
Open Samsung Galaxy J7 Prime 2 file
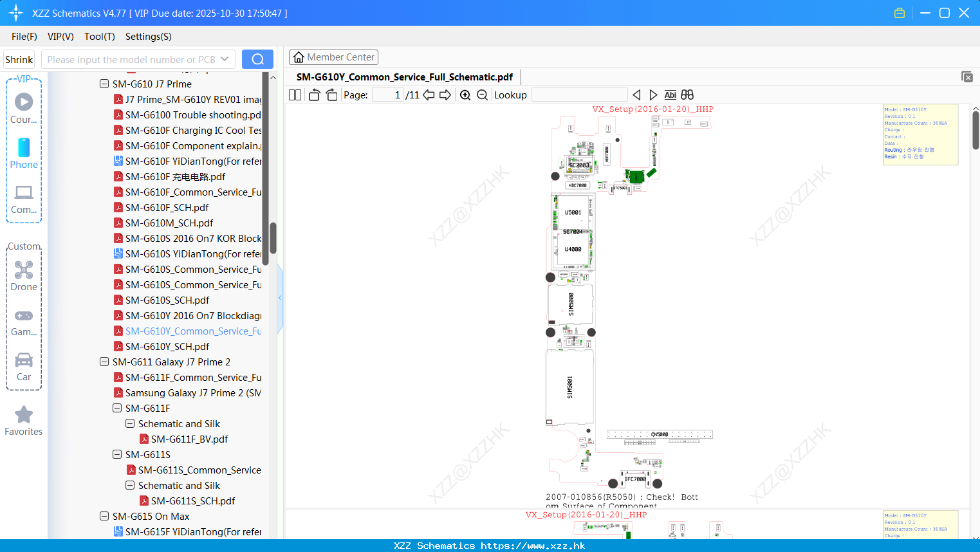pos(187,392)
